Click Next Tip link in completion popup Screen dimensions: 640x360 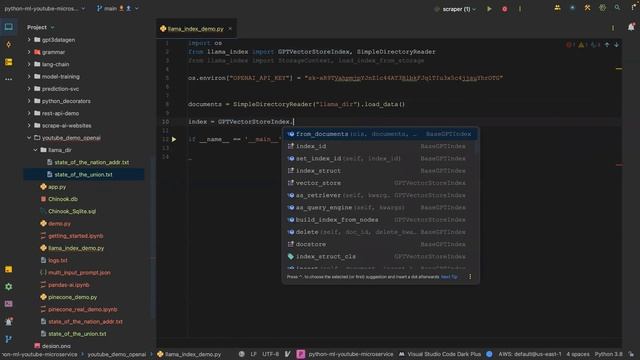pyautogui.click(x=449, y=277)
